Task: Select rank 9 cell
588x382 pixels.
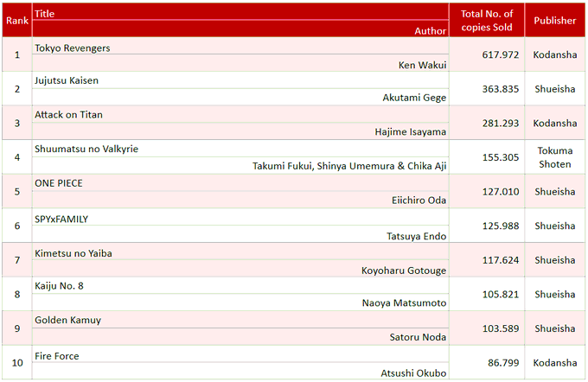Action: [x=17, y=328]
